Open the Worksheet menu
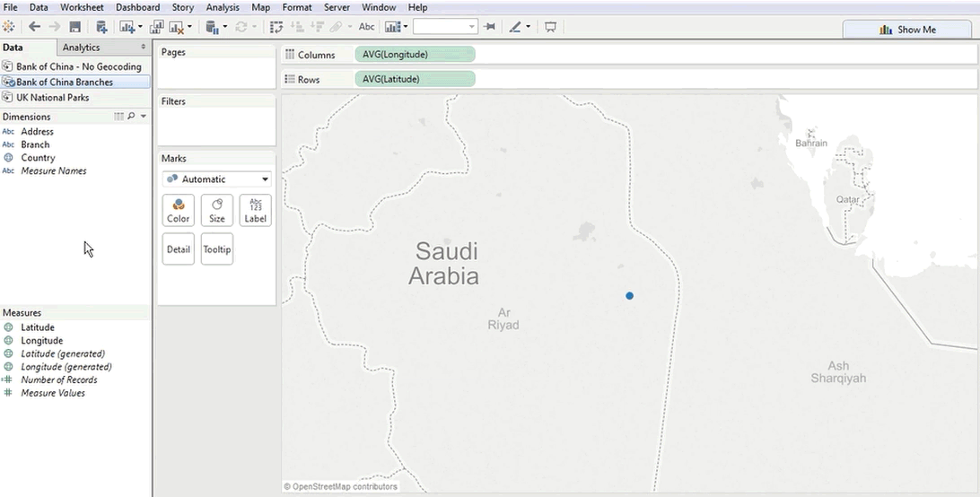This screenshot has width=980, height=497. point(82,7)
